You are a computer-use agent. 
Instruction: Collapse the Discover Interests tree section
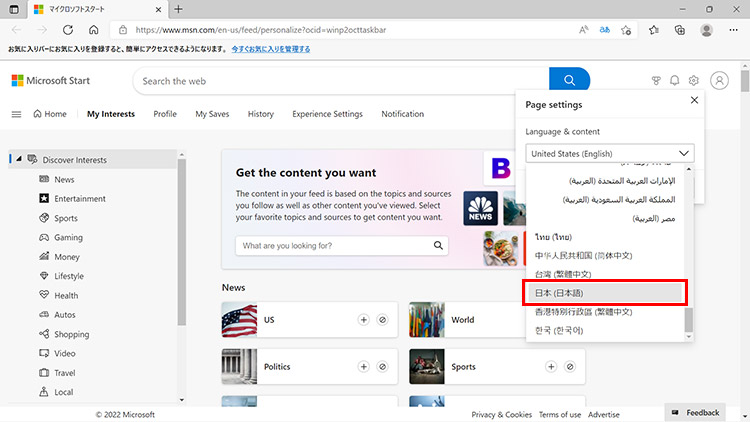click(x=18, y=160)
